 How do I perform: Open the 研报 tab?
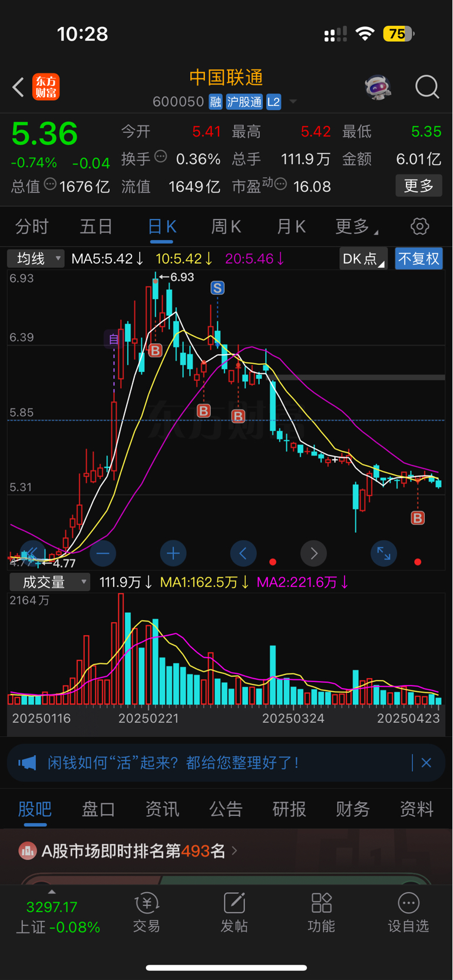289,809
